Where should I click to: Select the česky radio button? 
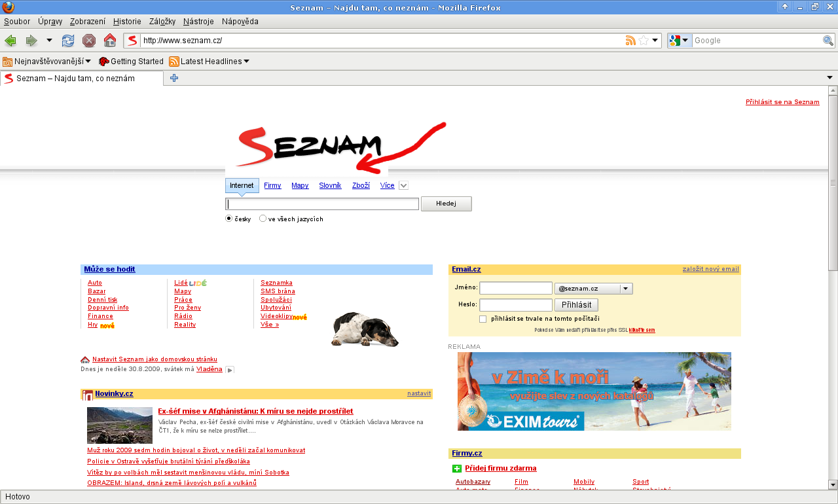[229, 219]
